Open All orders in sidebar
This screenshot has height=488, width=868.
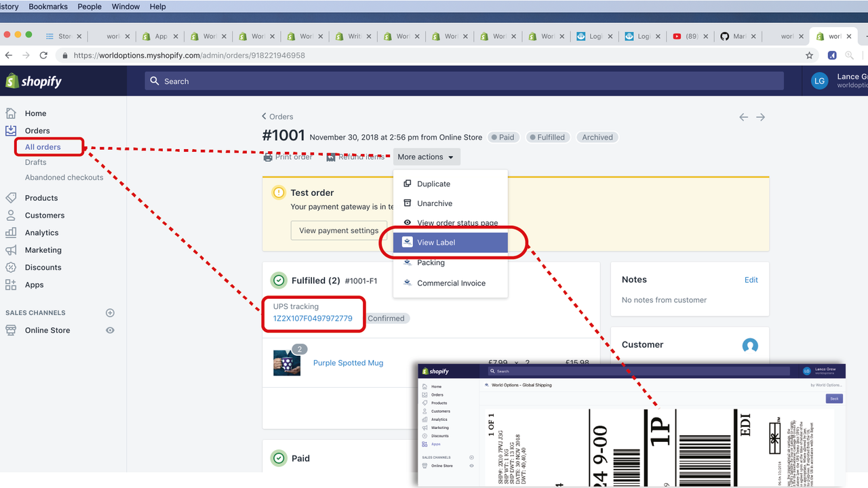pos(43,147)
